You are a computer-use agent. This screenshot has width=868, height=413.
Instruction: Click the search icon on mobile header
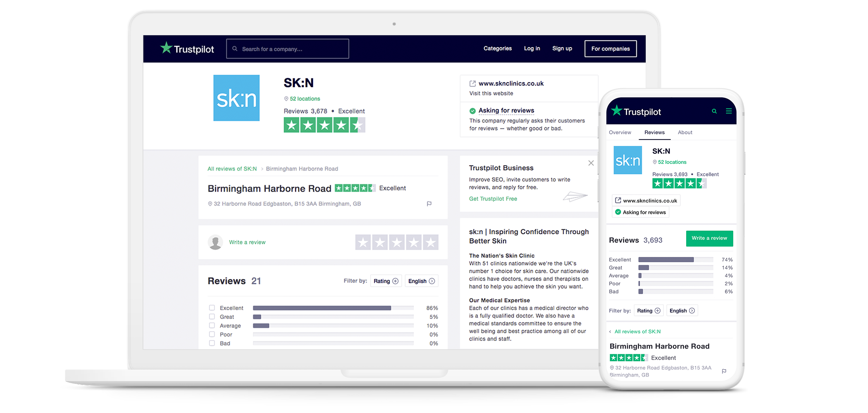point(714,111)
